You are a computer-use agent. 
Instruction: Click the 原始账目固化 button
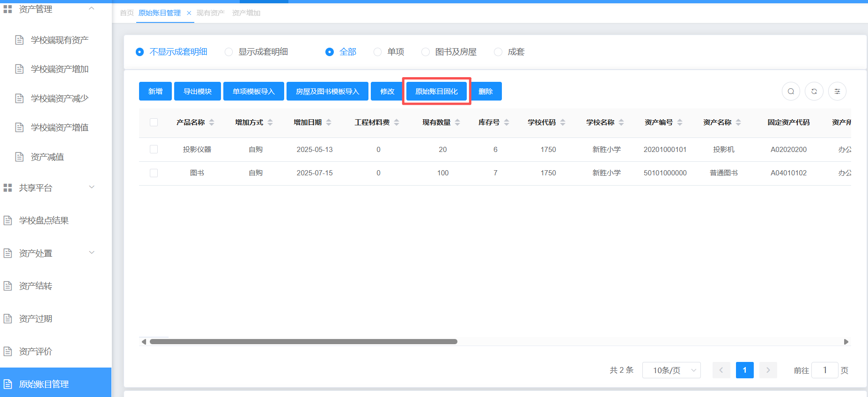point(436,91)
